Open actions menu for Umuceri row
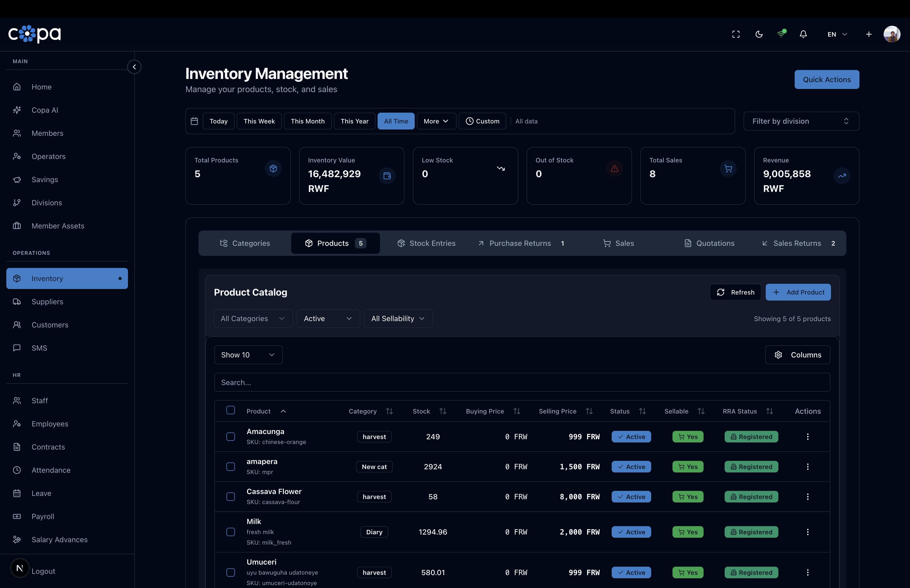This screenshot has height=588, width=910. [808, 572]
